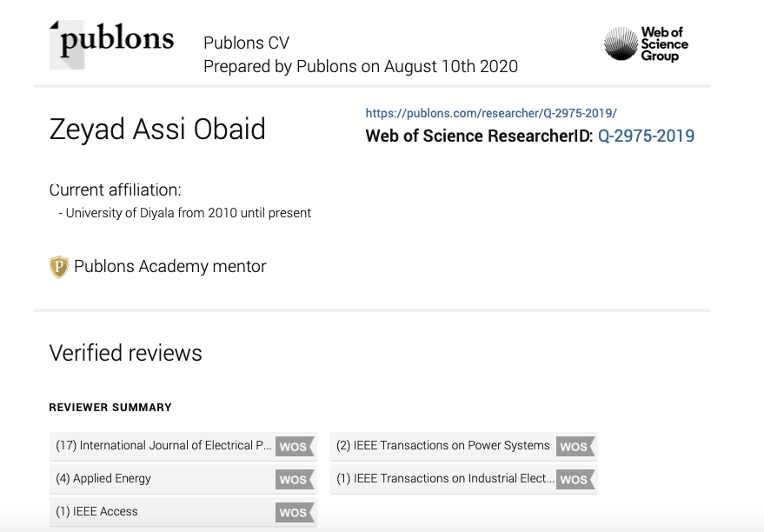The height and width of the screenshot is (532, 764).
Task: Select the IEEE Transactions on Industrial Elect... entry
Action: click(464, 479)
